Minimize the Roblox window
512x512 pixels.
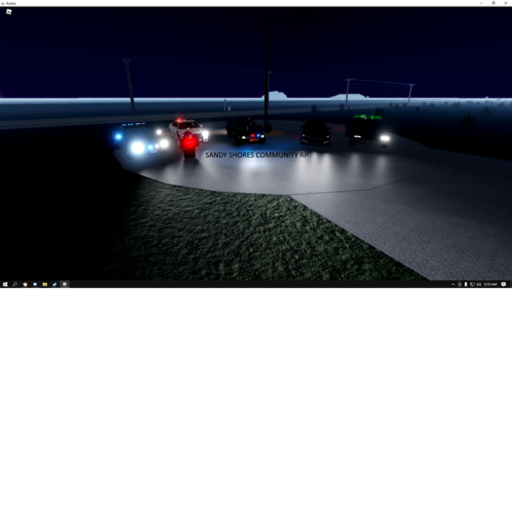point(481,3)
